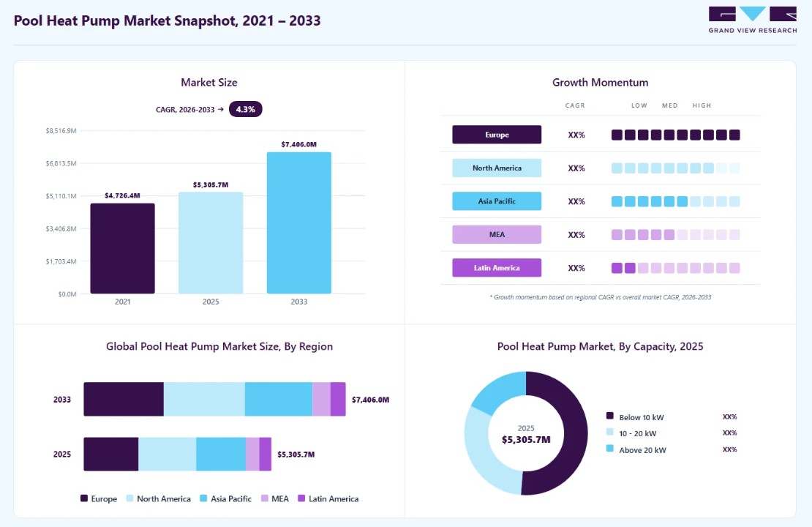812x527 pixels.
Task: Click the Below 10 kW legend square
Action: pyautogui.click(x=610, y=416)
